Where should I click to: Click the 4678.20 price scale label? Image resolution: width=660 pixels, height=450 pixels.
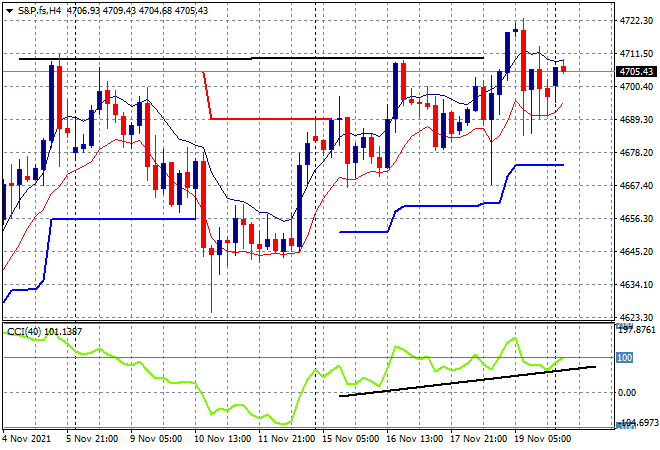[636, 152]
